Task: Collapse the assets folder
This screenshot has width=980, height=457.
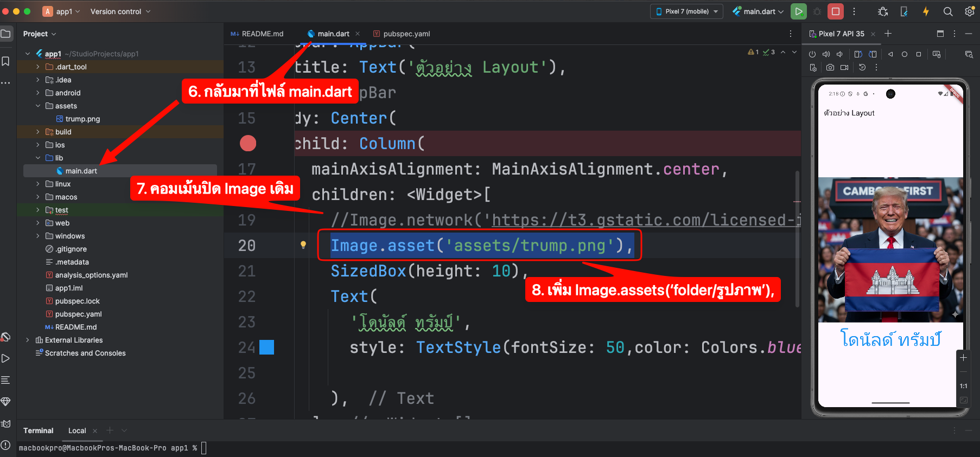Action: click(38, 106)
